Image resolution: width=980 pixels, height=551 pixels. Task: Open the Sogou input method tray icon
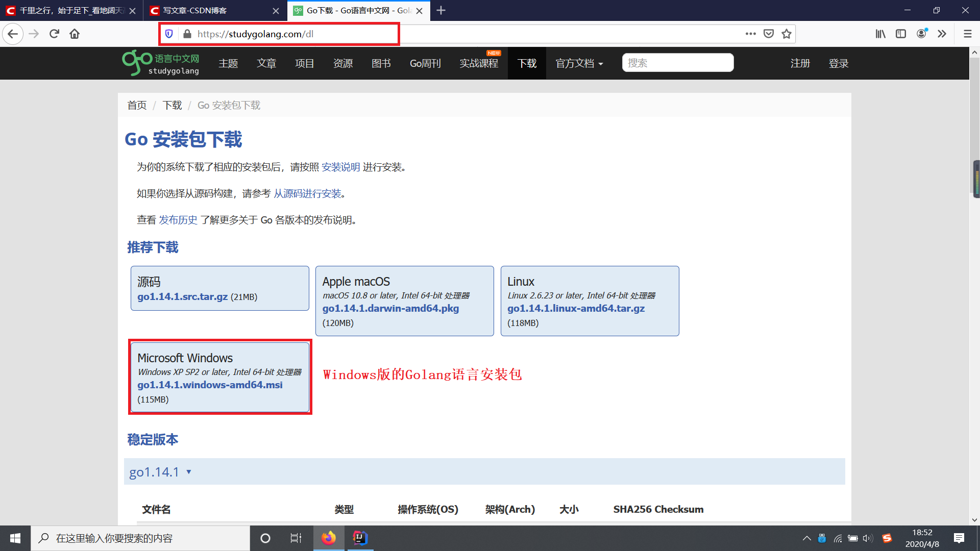887,538
